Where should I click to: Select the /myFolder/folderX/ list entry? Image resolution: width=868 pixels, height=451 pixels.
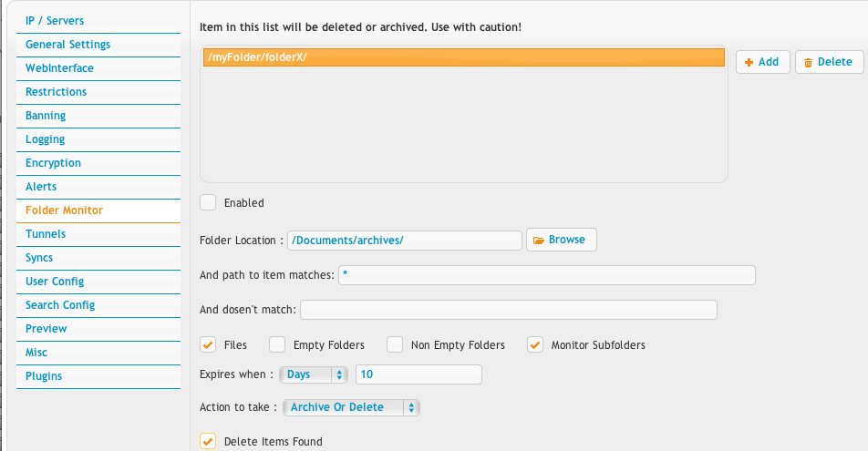click(464, 57)
